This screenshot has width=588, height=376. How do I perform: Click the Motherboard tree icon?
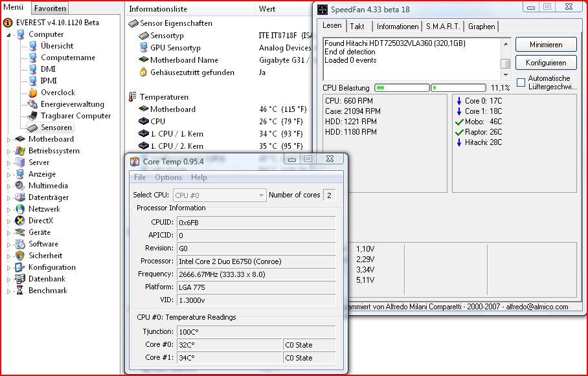point(20,139)
